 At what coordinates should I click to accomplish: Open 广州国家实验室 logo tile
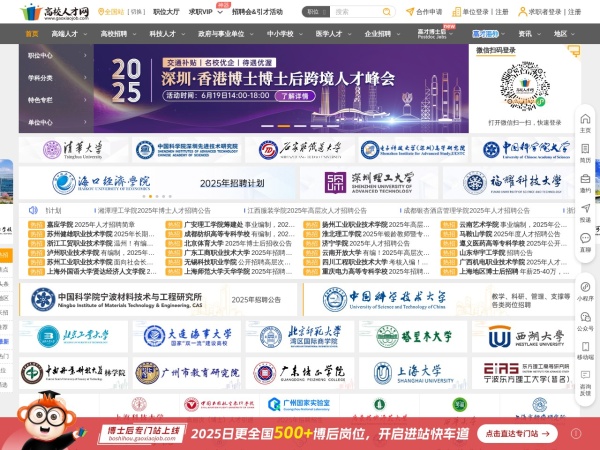(299, 405)
